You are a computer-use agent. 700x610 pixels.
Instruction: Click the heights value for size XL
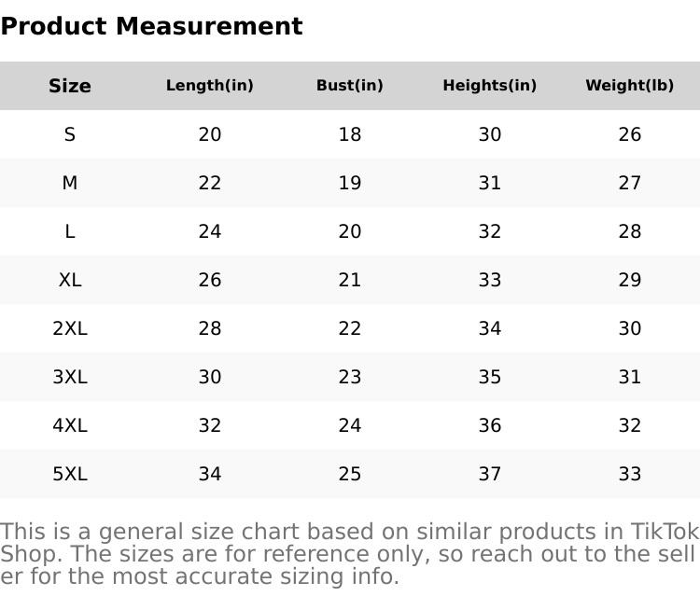pos(490,280)
